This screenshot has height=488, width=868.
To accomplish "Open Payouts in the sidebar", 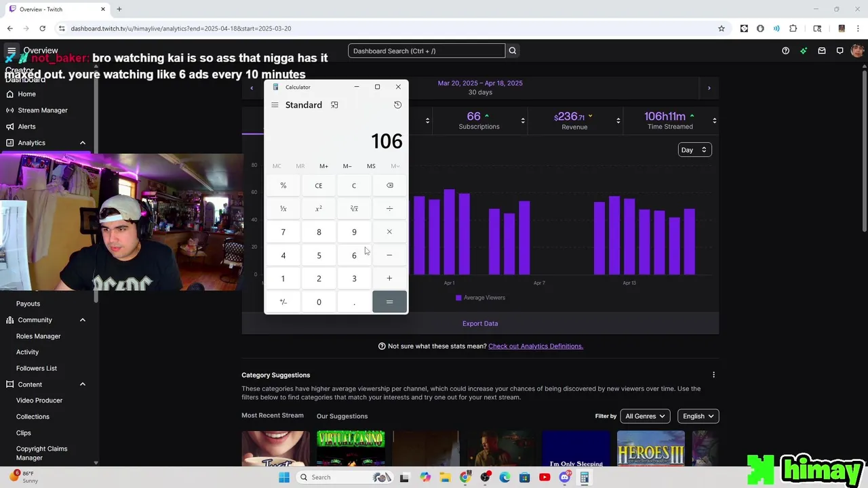I will pyautogui.click(x=28, y=304).
